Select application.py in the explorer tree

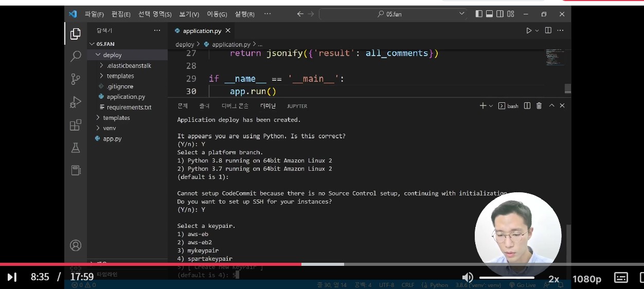pyautogui.click(x=128, y=97)
